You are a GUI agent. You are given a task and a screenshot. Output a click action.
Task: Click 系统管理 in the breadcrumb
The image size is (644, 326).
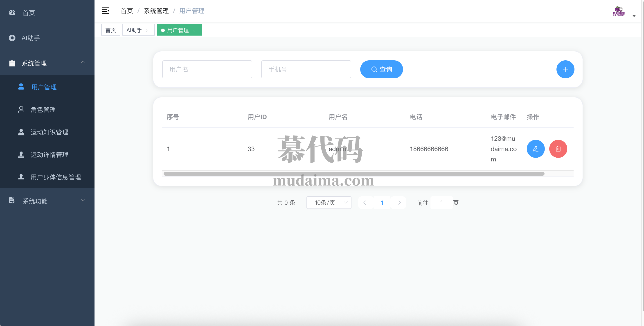(156, 11)
